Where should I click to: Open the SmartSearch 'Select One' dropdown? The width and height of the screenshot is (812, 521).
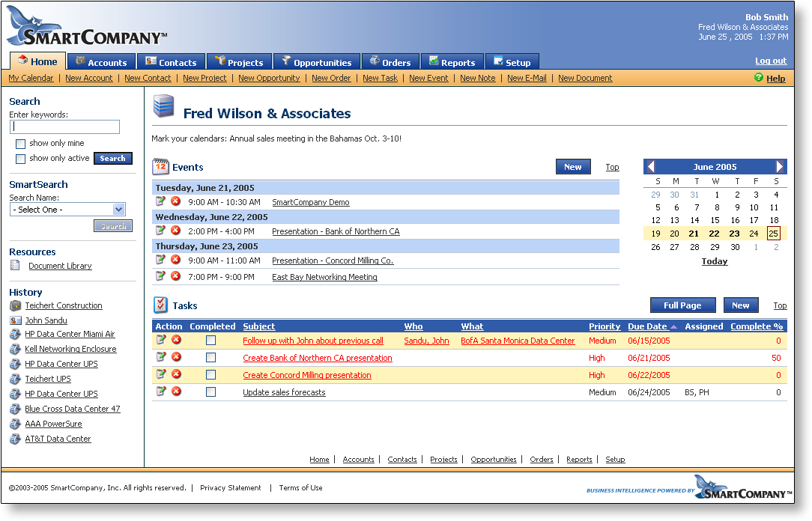[x=67, y=210]
